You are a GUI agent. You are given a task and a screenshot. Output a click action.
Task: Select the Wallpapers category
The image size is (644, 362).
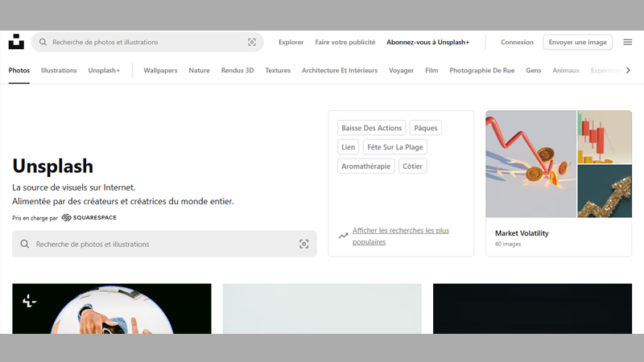[x=160, y=71]
